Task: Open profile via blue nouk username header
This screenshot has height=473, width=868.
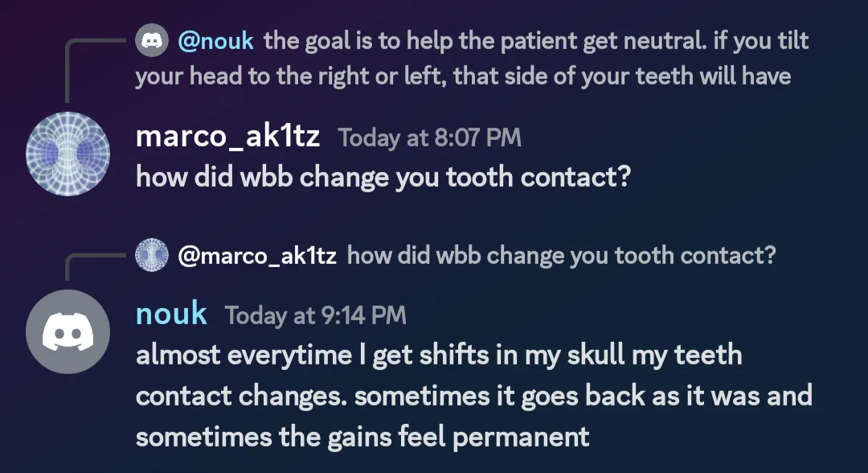Action: point(172,314)
